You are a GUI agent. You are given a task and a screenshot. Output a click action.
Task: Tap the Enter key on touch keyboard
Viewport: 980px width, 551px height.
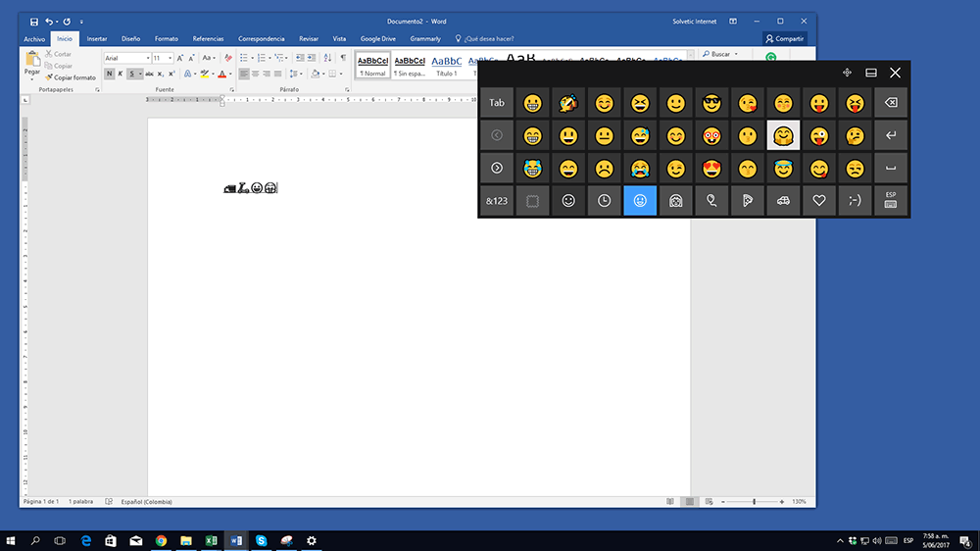point(891,135)
